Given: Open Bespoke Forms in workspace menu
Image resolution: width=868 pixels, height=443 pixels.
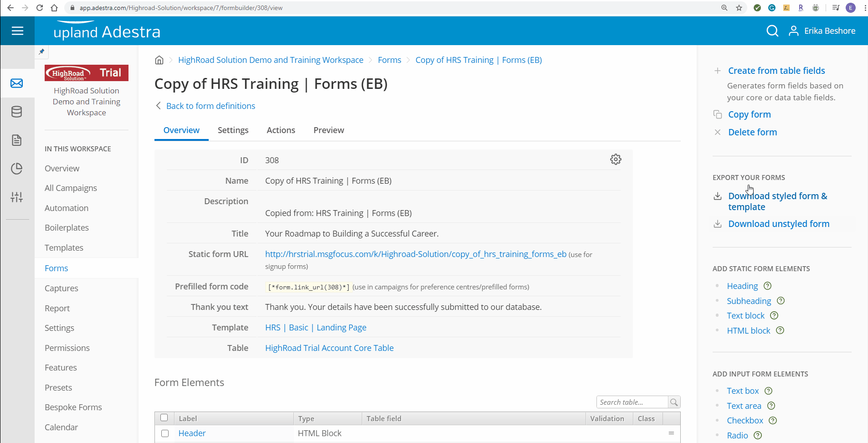Looking at the screenshot, I should click(x=73, y=407).
